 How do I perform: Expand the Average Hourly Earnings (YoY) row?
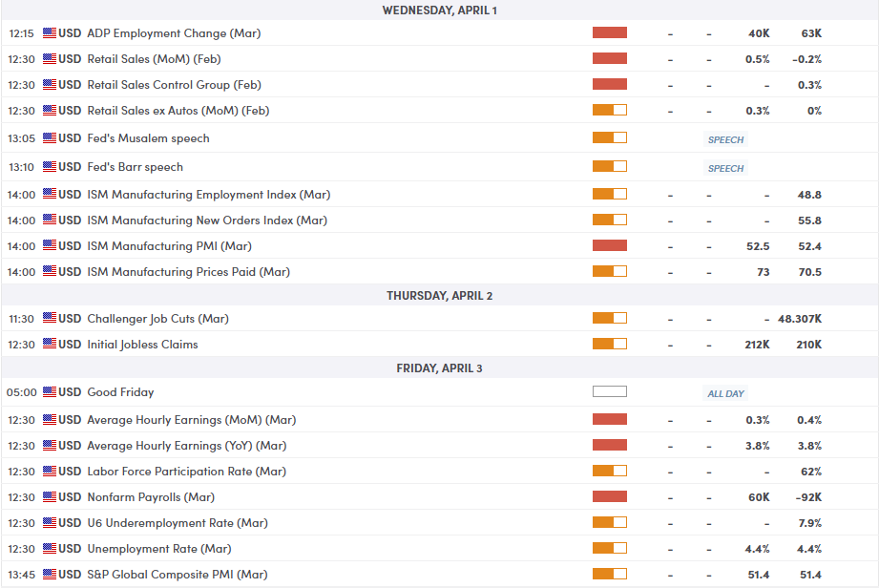point(439,446)
